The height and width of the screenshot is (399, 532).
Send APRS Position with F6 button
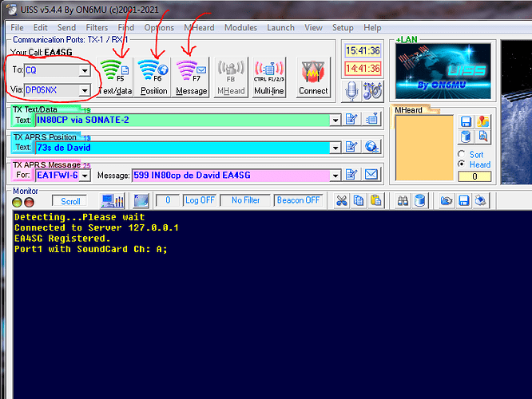point(153,77)
